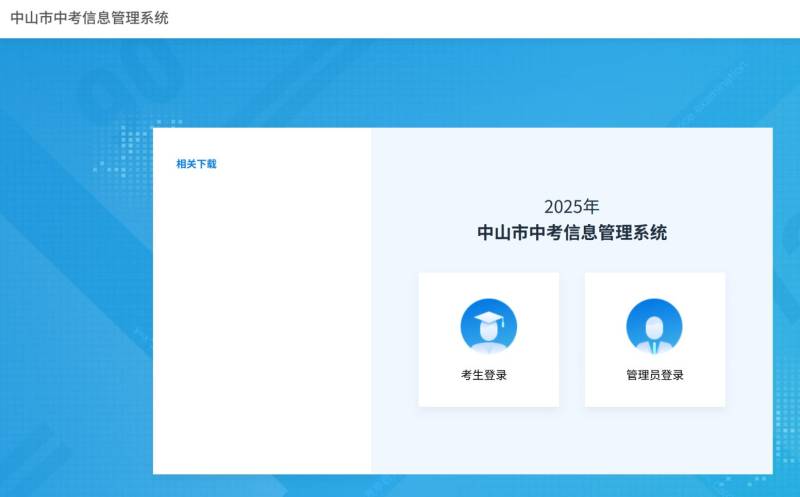Click the empty white area under 相关下载
Image resolution: width=800 pixels, height=497 pixels.
(261, 320)
